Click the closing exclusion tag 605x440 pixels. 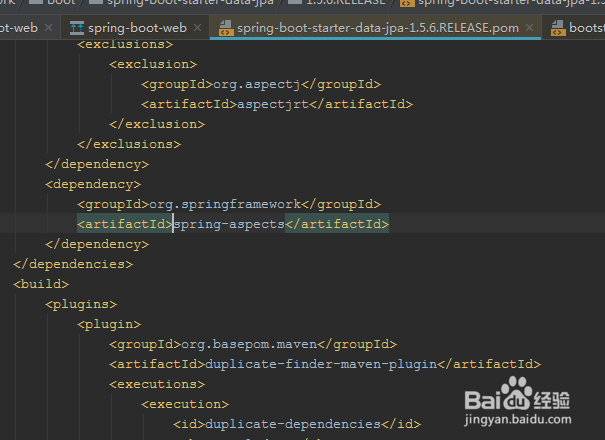[x=157, y=124]
